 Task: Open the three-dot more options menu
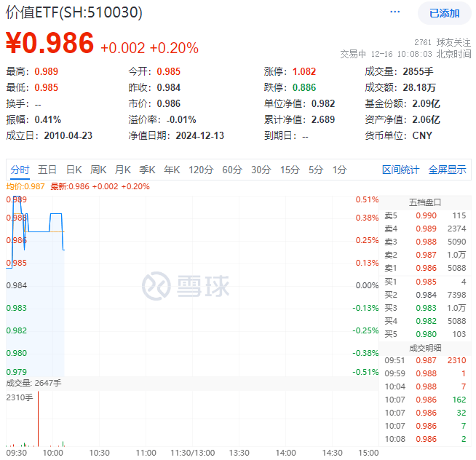coord(394,12)
